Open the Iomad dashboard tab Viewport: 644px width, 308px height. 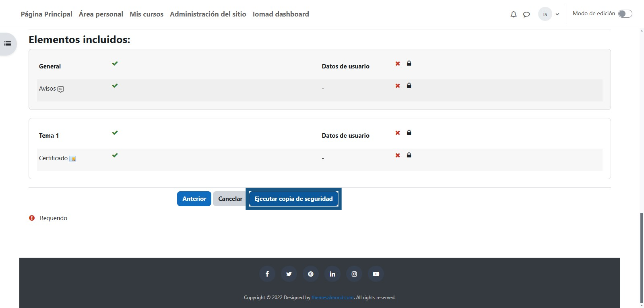(x=281, y=14)
